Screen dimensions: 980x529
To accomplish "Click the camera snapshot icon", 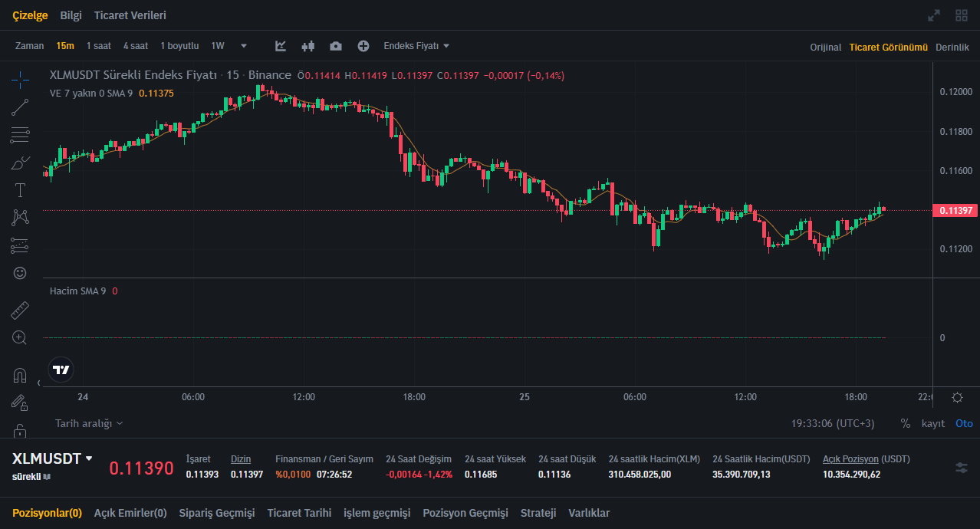I will [x=336, y=46].
